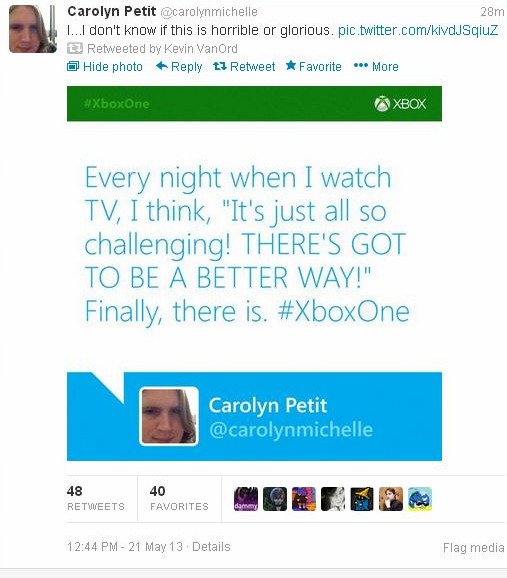This screenshot has height=578, width=507.
Task: Open Kevin VanOrd's profile link
Action: coord(201,48)
